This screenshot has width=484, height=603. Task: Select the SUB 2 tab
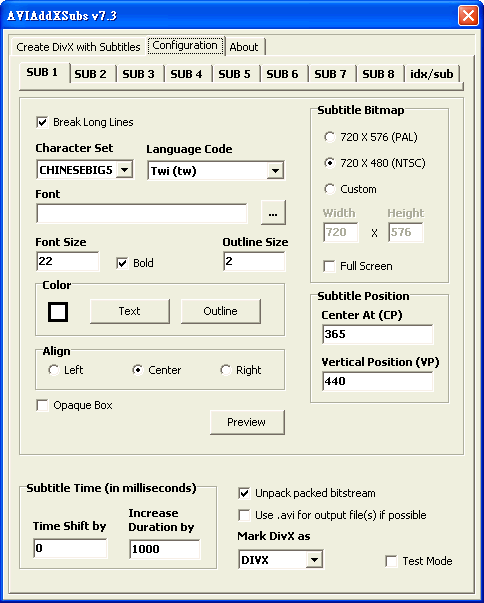pos(91,74)
